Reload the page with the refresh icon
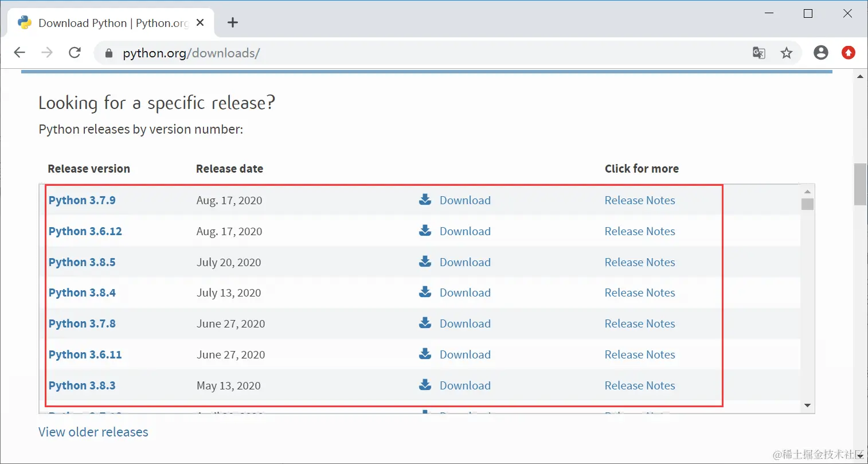 75,53
